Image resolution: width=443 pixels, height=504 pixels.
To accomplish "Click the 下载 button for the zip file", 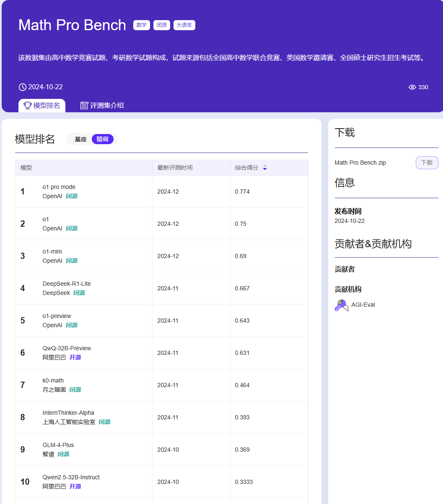I will pyautogui.click(x=427, y=163).
